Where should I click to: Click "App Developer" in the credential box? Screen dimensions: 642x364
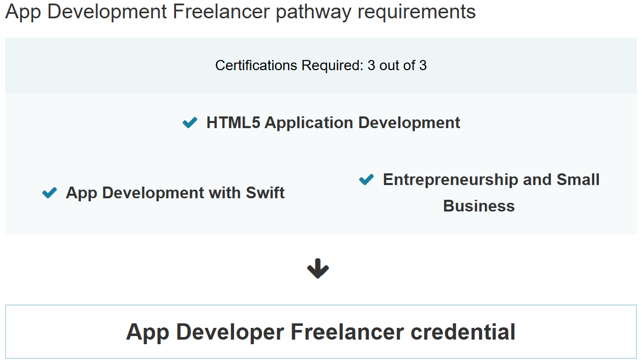(205, 331)
